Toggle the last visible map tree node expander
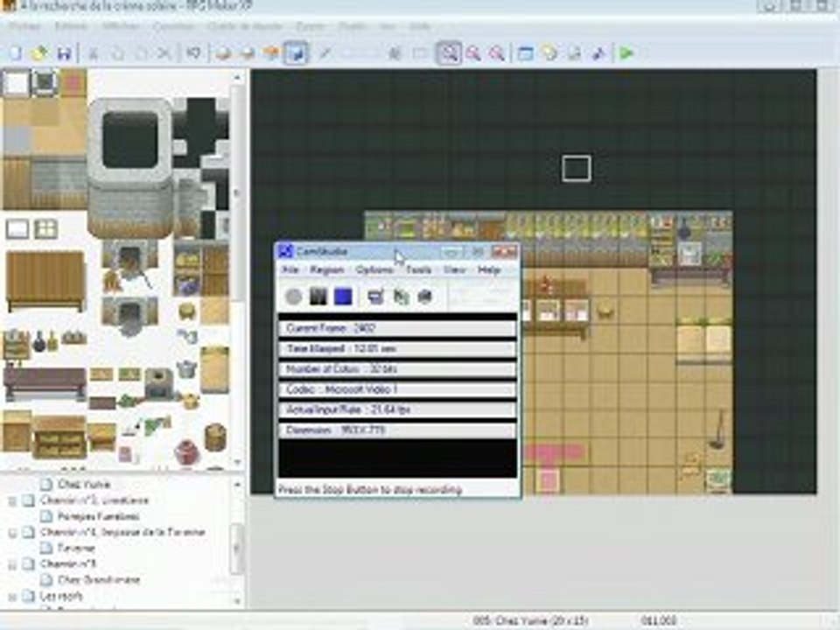840x630 pixels. (x=11, y=596)
